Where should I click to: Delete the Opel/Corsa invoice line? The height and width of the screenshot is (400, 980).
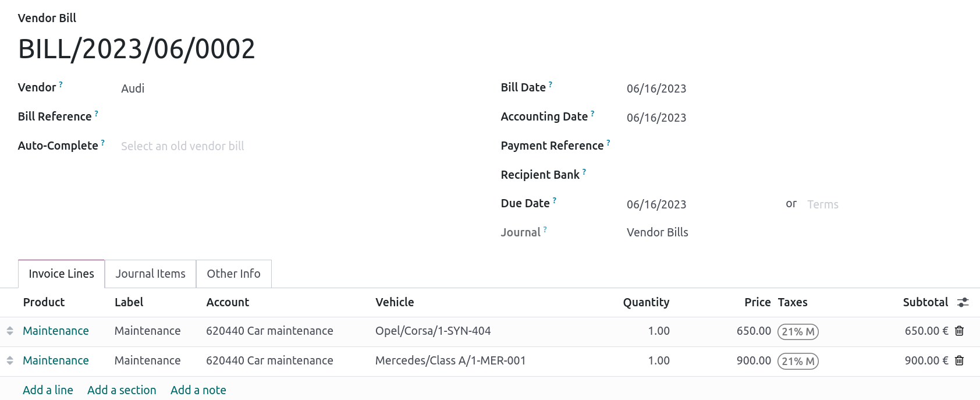[x=959, y=331]
